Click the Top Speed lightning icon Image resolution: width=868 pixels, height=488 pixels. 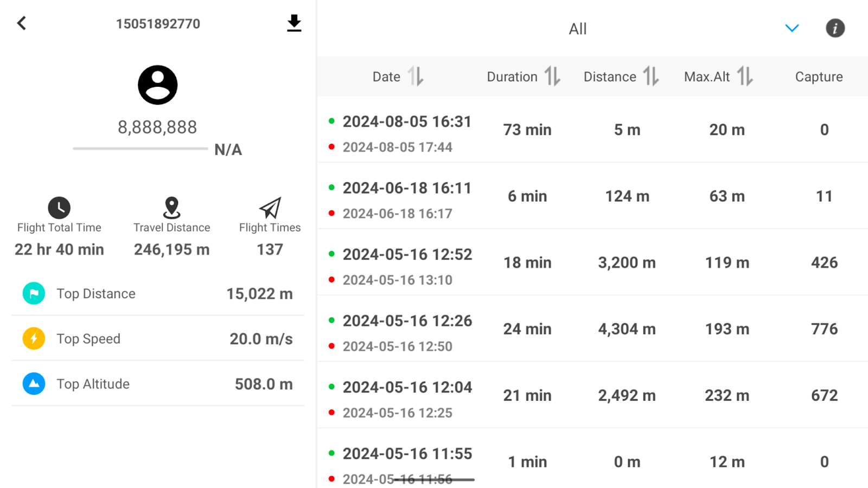coord(33,338)
